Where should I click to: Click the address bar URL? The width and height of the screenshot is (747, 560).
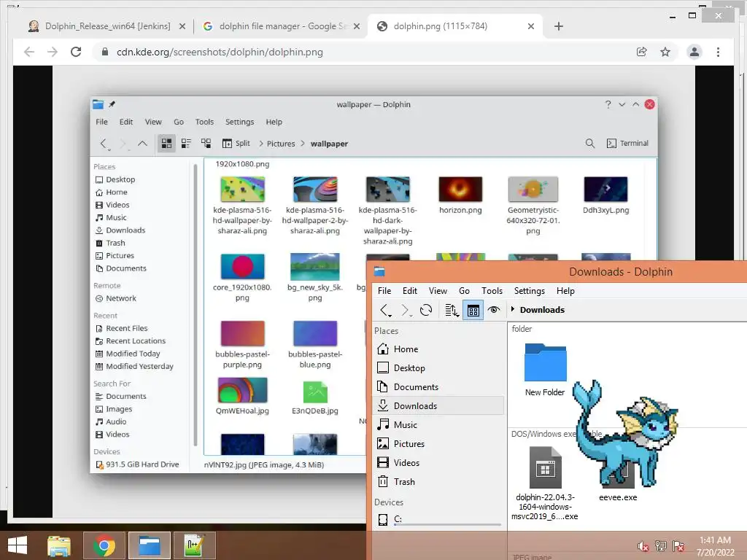pos(220,52)
